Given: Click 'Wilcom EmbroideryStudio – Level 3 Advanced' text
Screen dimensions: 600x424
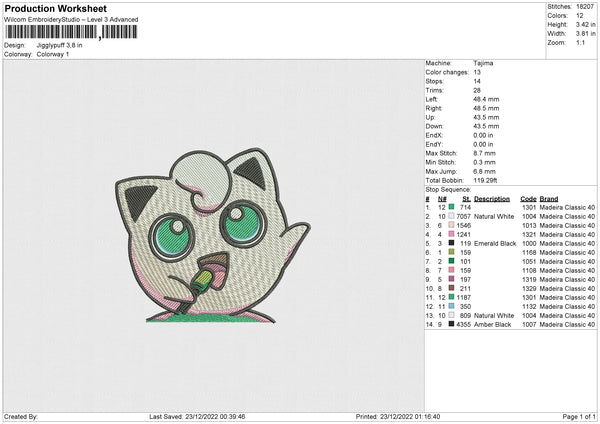Looking at the screenshot, I should point(71,20).
